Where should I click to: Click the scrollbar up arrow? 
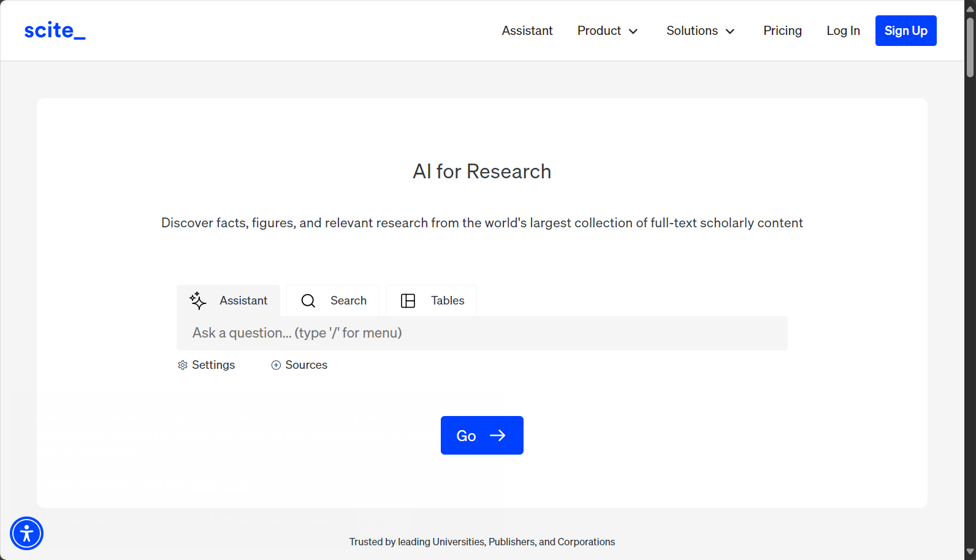970,8
